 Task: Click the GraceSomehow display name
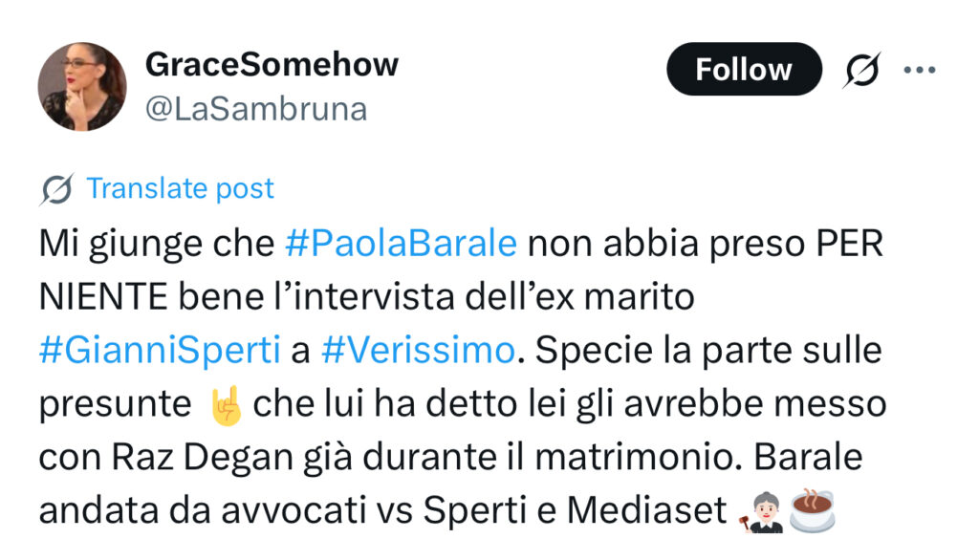pyautogui.click(x=272, y=65)
